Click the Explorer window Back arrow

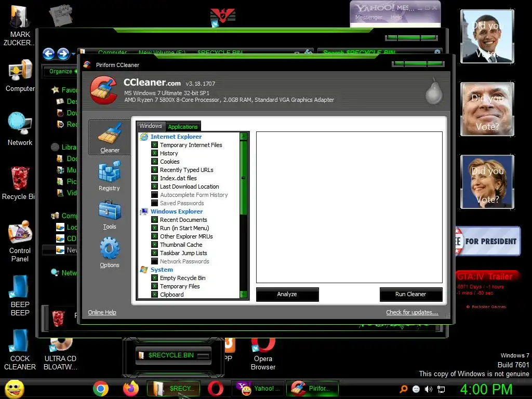pos(48,54)
